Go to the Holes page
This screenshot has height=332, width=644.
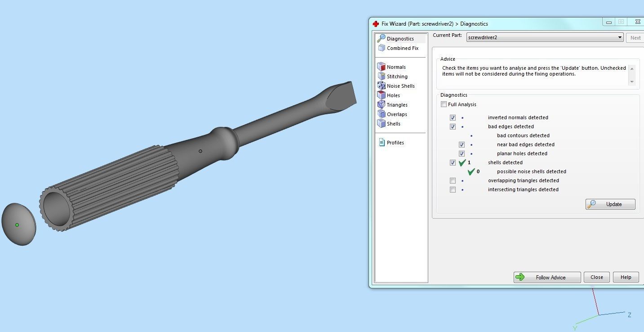point(393,95)
